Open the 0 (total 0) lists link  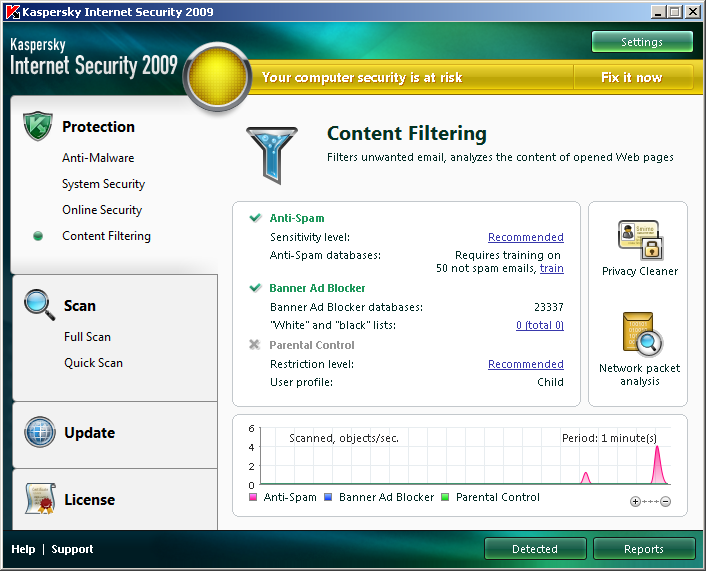540,325
